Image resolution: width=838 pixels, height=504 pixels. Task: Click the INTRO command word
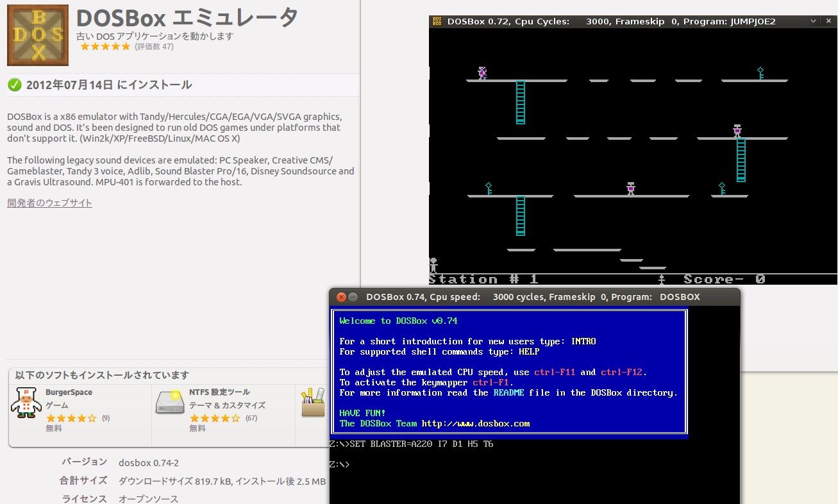click(583, 341)
